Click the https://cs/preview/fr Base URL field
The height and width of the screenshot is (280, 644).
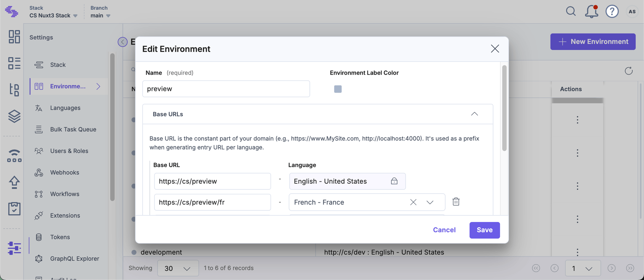click(213, 202)
